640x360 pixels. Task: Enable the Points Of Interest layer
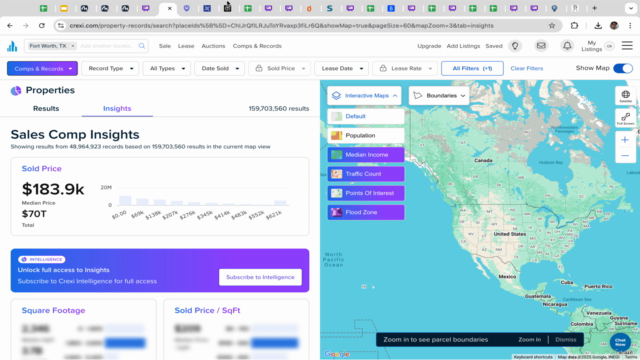coord(366,193)
